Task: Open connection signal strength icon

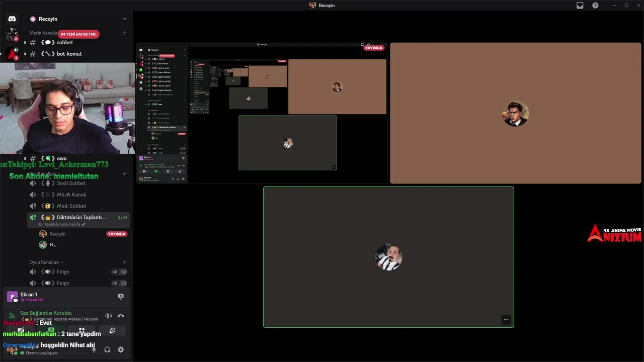Action: [x=12, y=316]
